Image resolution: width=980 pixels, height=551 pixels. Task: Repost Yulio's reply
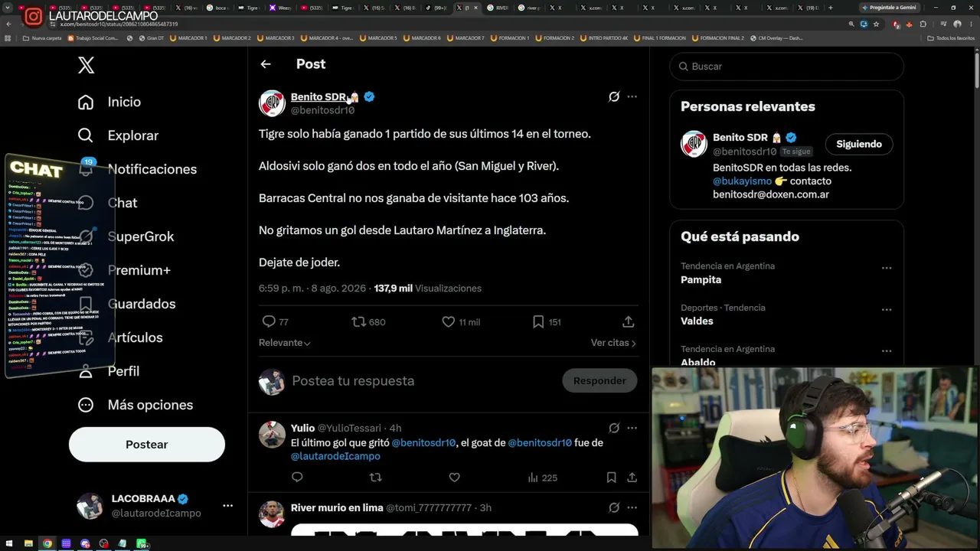click(x=375, y=478)
